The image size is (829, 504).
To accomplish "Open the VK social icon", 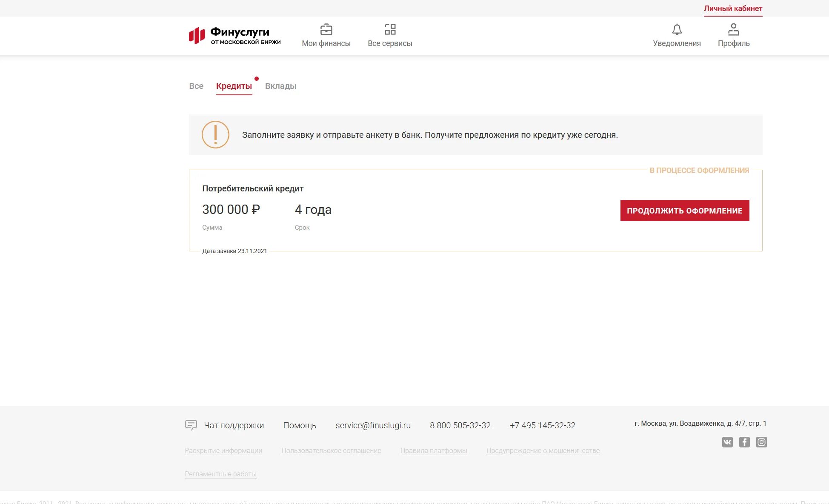I will click(727, 442).
